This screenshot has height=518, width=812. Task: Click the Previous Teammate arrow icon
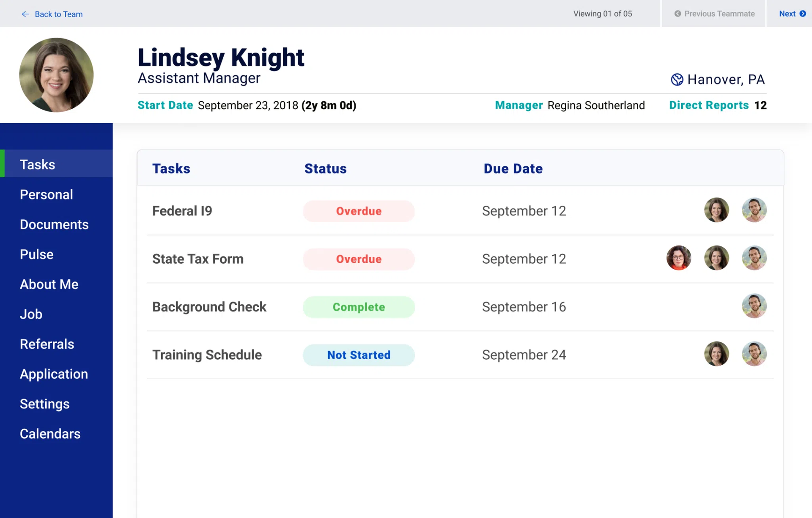[x=678, y=14]
